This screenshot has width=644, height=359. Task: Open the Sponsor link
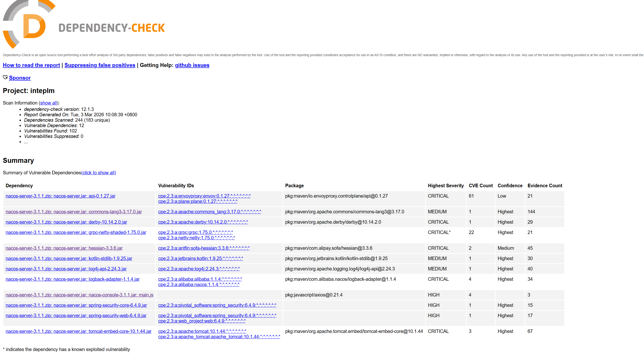point(20,78)
